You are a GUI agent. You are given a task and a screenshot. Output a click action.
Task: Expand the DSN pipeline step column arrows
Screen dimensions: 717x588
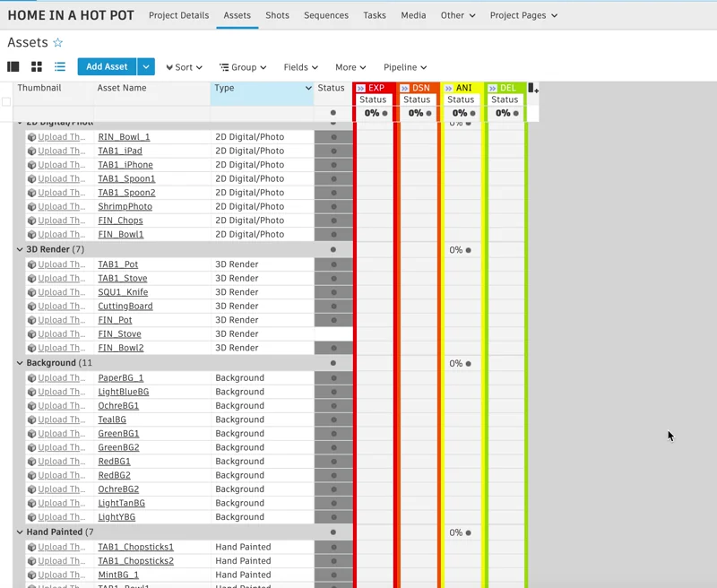[404, 88]
